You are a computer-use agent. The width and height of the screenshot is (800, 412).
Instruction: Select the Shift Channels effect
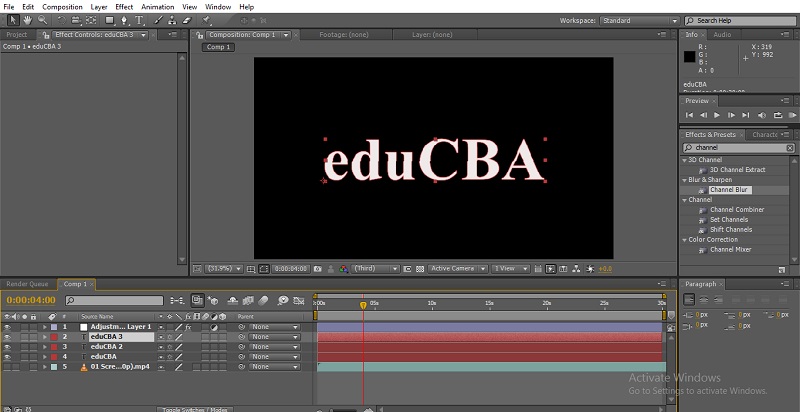[731, 229]
